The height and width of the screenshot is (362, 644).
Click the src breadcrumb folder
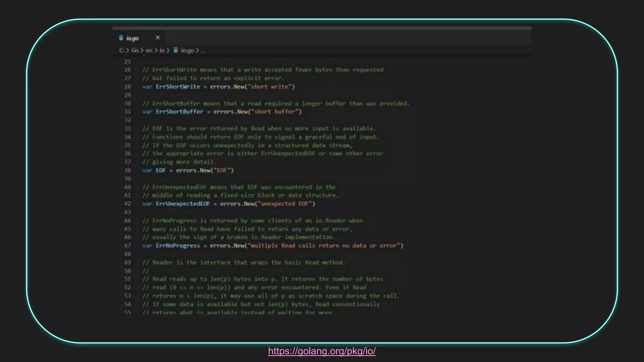click(x=149, y=50)
